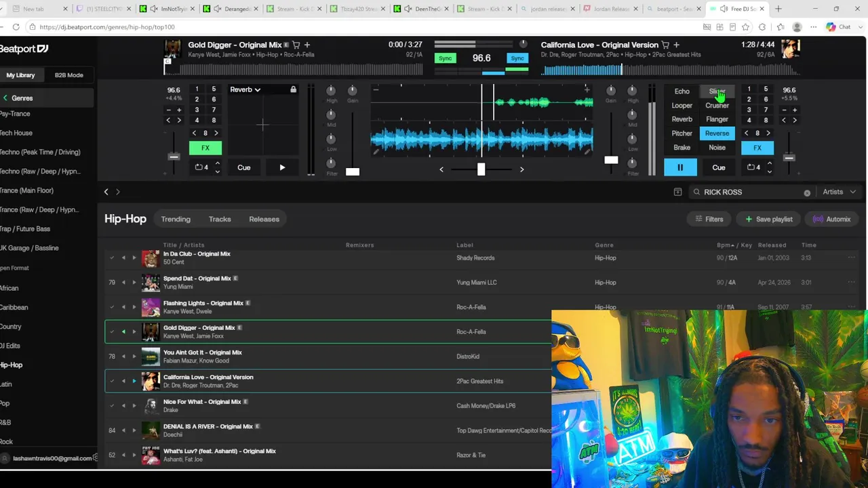Open the Reverb effect dropdown on left deck

pyautogui.click(x=245, y=89)
